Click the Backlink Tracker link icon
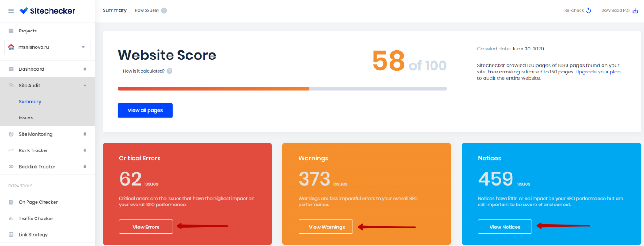 (11, 166)
